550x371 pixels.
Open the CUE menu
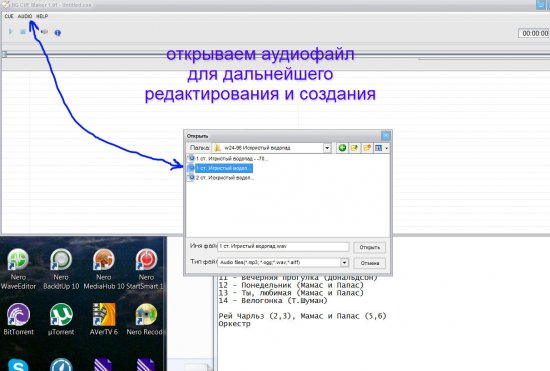pos(9,16)
